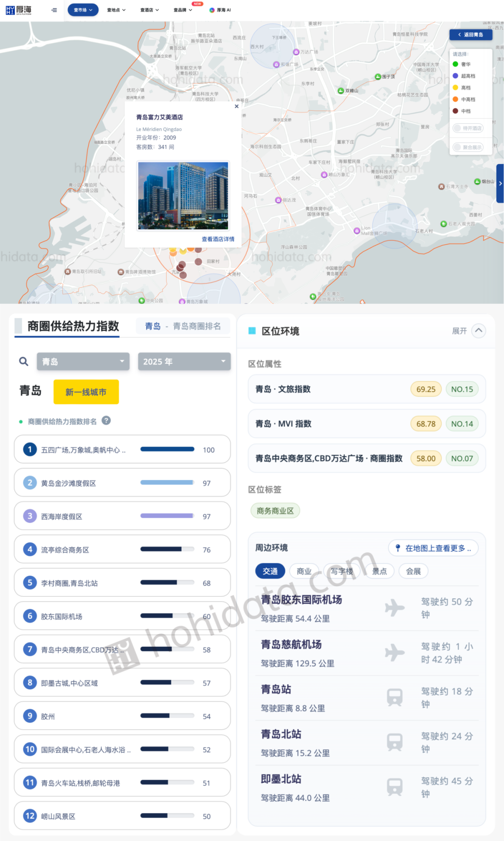Click the heat bar for 五四广场,万象城,奥帆中心

pos(167,449)
